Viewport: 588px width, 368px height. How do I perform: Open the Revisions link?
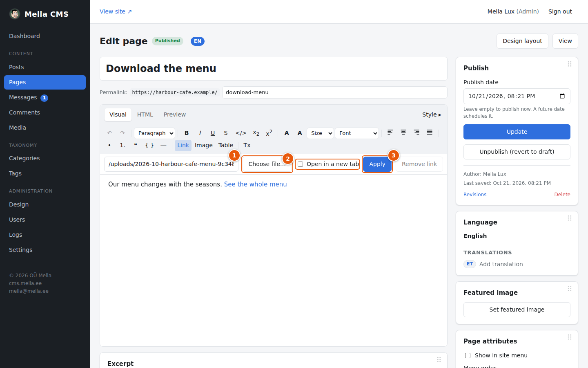pos(475,195)
